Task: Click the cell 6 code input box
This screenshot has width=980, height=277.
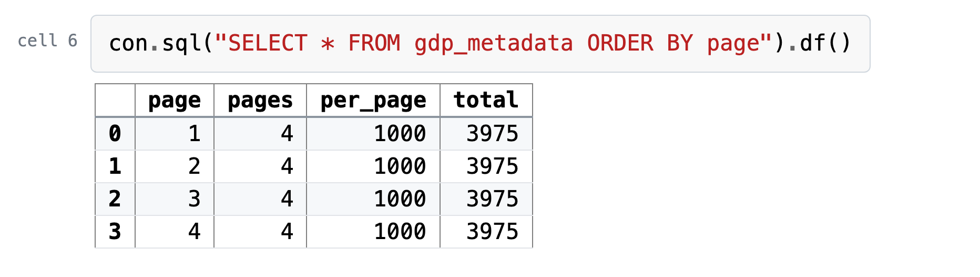Action: pos(480,44)
